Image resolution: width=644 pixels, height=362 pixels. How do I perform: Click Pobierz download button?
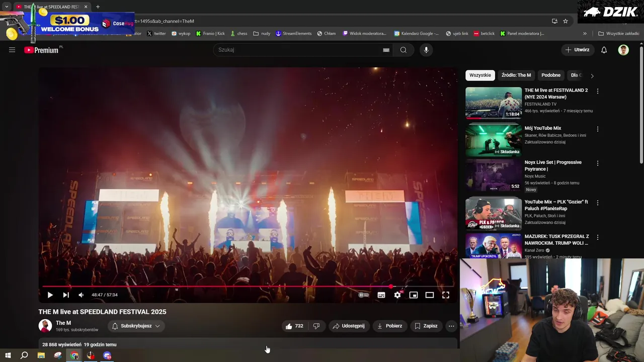coord(390,326)
